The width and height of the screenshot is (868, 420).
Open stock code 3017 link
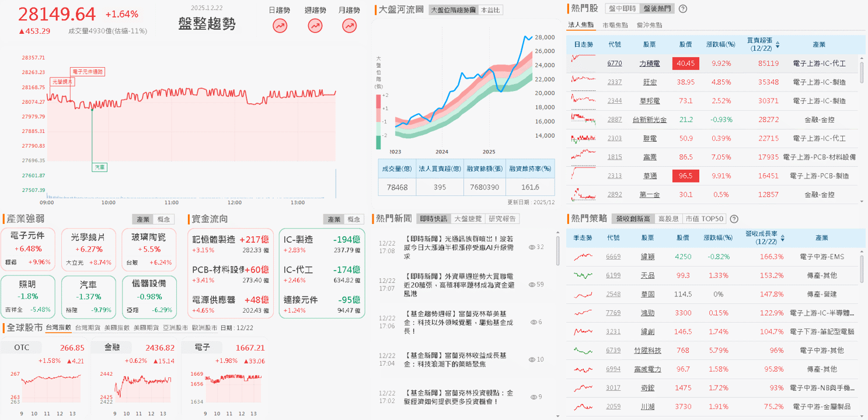[613, 387]
